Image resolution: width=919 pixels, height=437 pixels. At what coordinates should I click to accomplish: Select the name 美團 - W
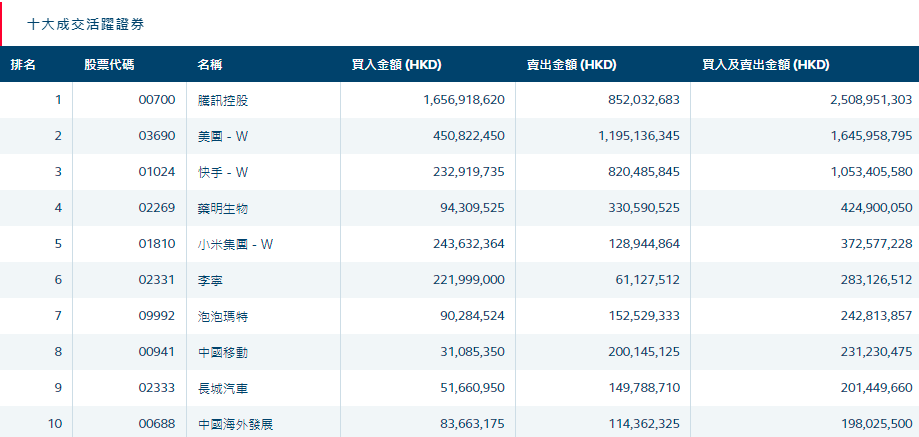tap(223, 136)
